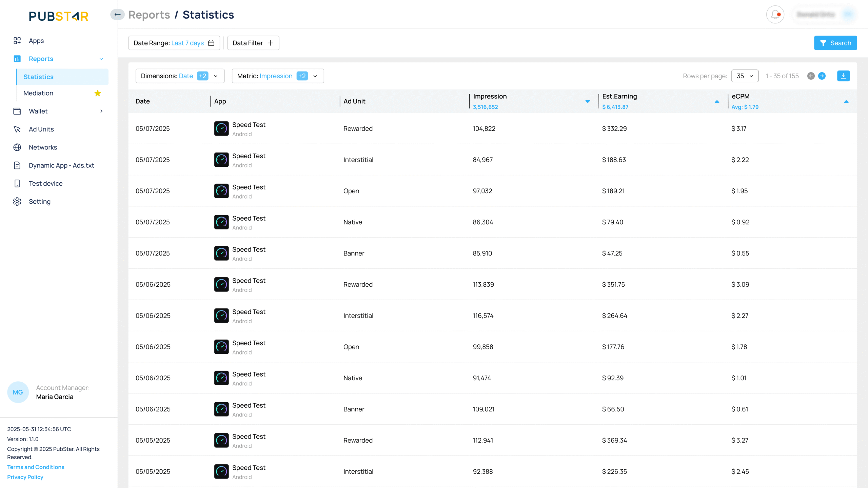The image size is (868, 488).
Task: Toggle sort on eCPM column
Action: (x=846, y=101)
